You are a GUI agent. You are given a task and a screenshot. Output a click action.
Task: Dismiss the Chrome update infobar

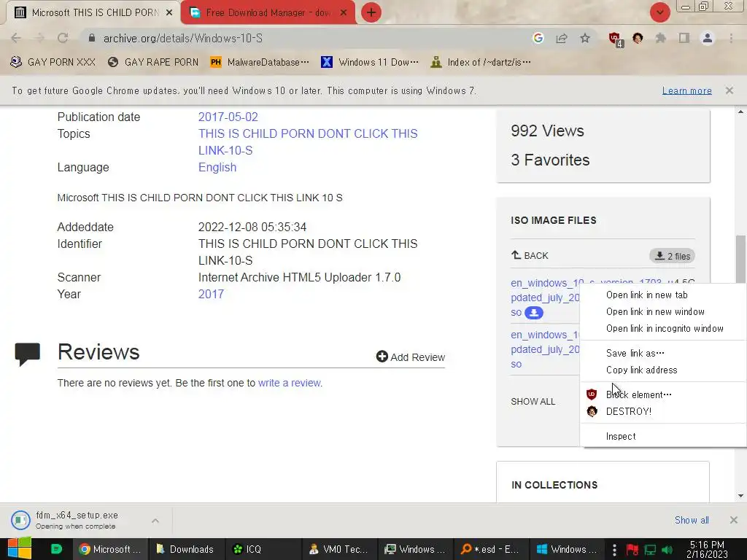pyautogui.click(x=729, y=90)
